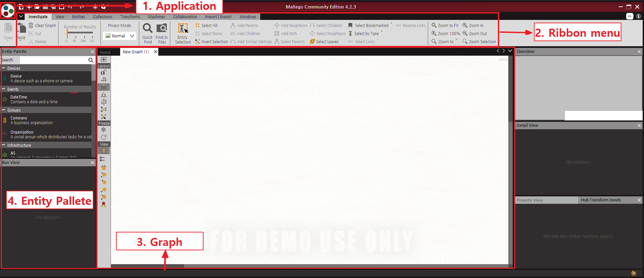Screen dimensions: 644x278
Task: Click the Clear Graph trash icon
Action: 31,25
